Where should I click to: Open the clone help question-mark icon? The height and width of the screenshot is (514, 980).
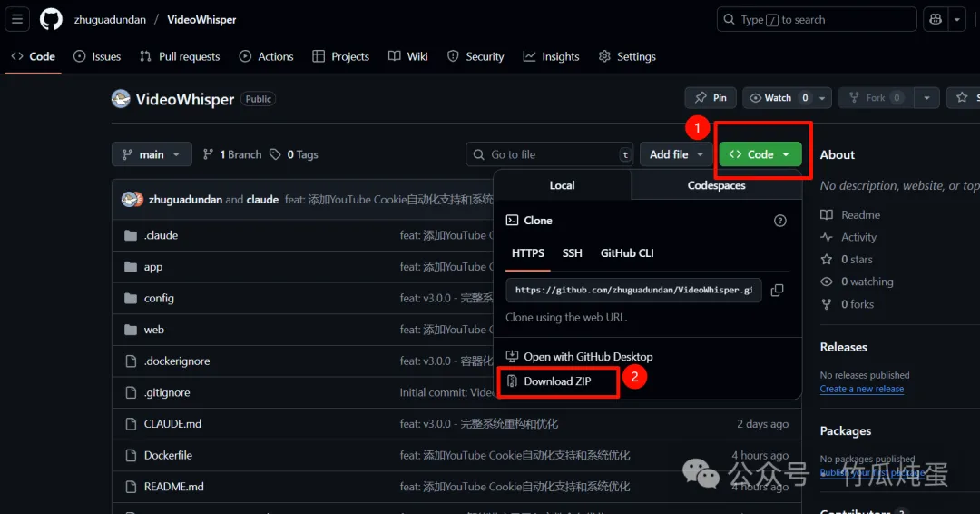780,221
